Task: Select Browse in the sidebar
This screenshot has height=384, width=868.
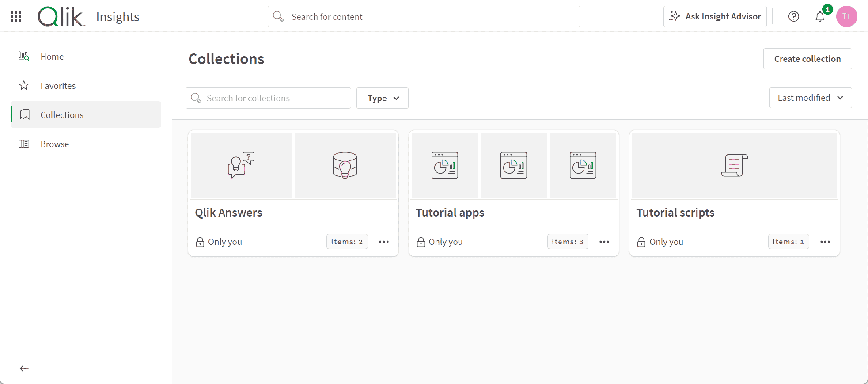Action: tap(55, 144)
